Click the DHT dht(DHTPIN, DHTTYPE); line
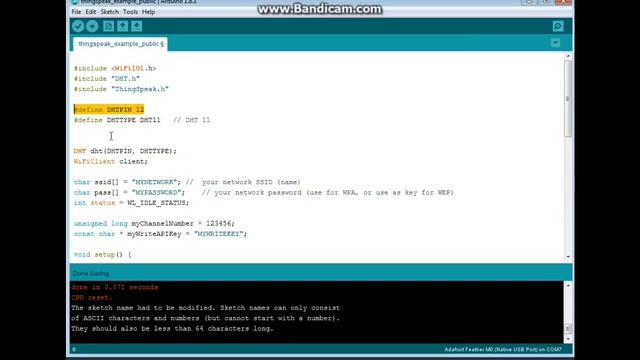The width and height of the screenshot is (640, 360). tap(125, 151)
